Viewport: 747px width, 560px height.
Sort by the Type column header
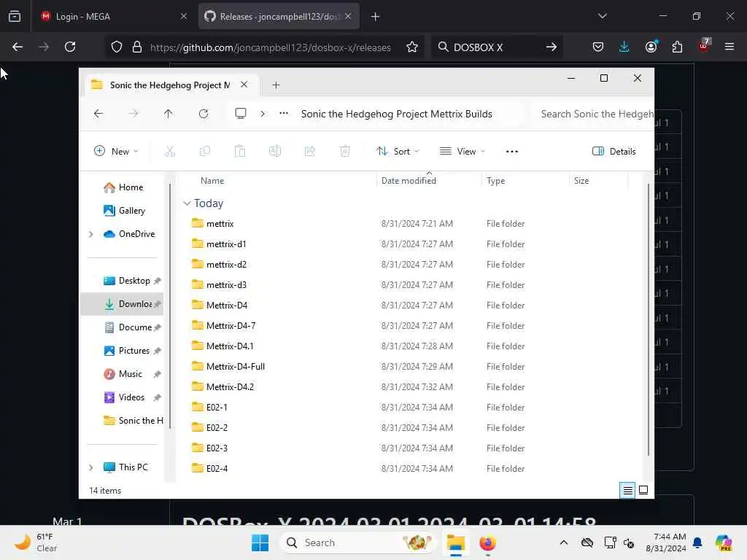click(495, 181)
